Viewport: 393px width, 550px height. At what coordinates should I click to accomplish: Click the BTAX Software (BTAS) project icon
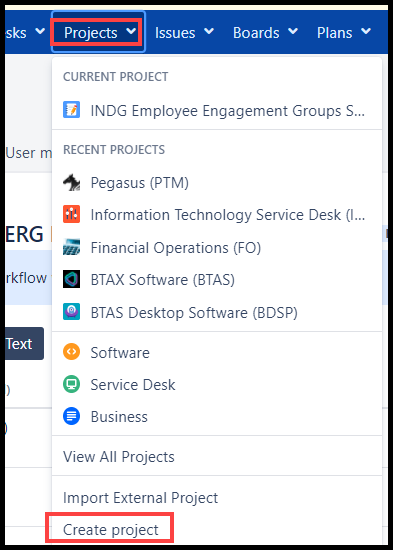click(x=71, y=279)
